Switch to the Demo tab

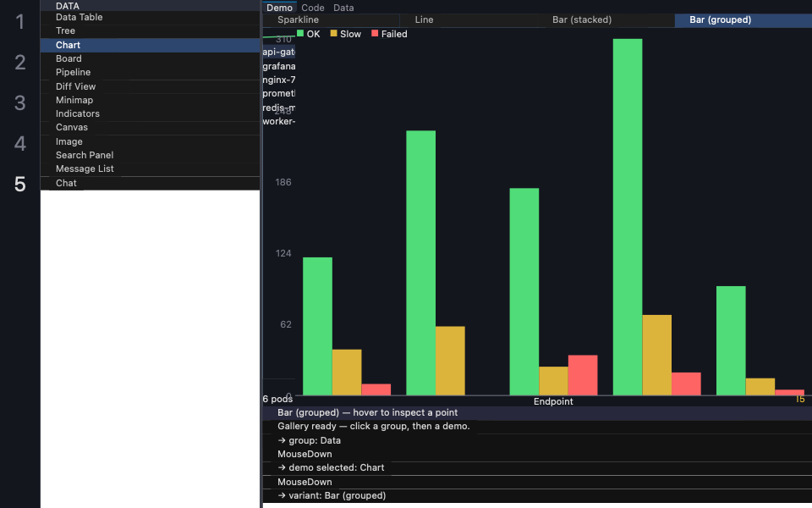[x=280, y=8]
